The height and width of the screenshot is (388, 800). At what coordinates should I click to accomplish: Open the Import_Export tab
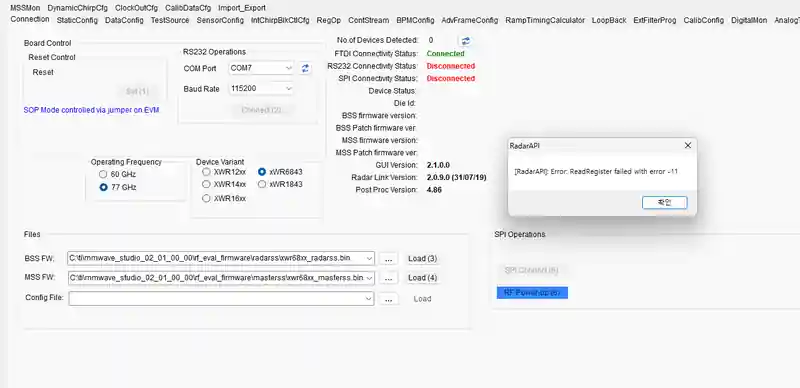[x=242, y=8]
